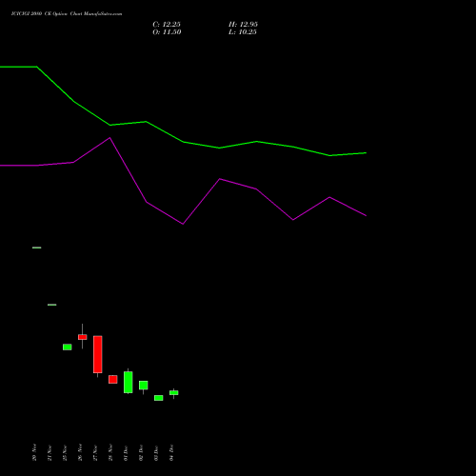
Task: Click the '03 Dec' date axis label
Action: [x=156, y=452]
